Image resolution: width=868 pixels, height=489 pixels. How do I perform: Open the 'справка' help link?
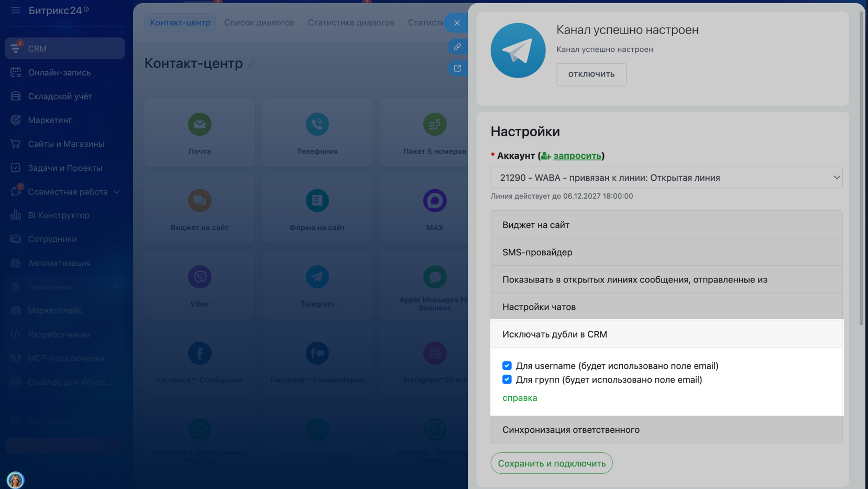[519, 398]
